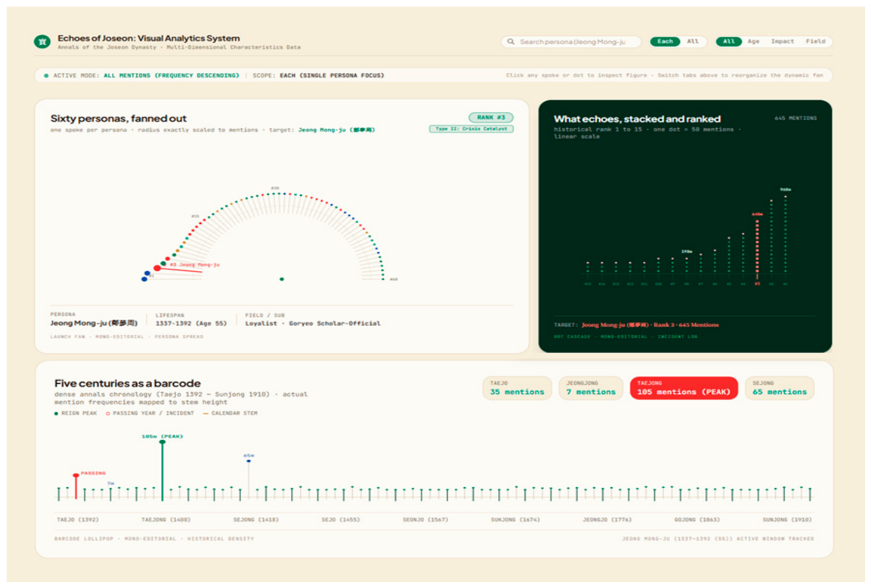
Task: Select the Each scope toggle
Action: coord(665,42)
